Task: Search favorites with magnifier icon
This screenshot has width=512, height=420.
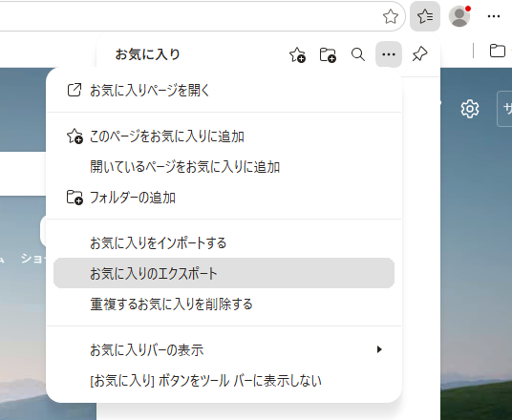Action: click(x=358, y=54)
